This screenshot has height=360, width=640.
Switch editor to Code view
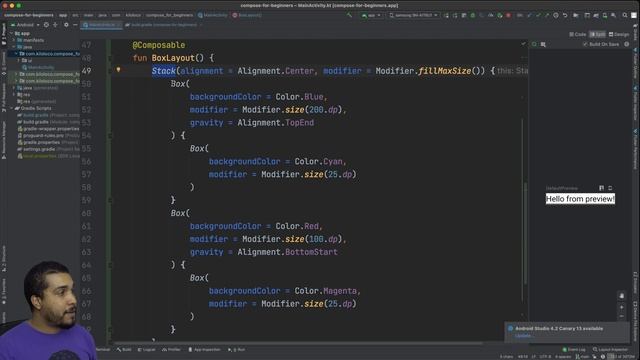(x=578, y=34)
